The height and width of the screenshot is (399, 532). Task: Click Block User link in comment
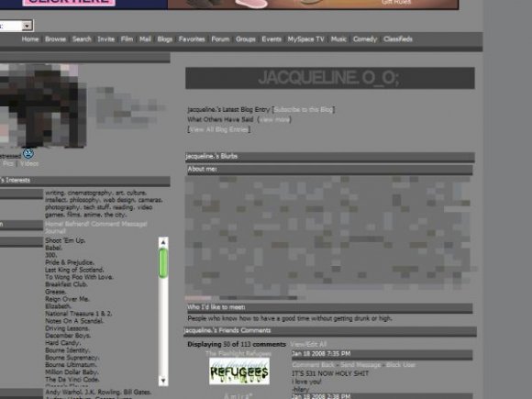pos(401,365)
